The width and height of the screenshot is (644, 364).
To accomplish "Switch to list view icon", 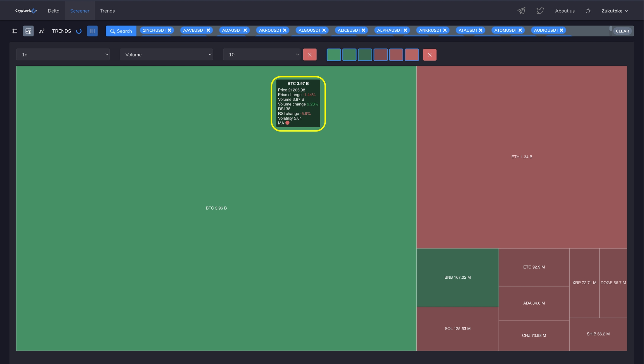I will click(x=15, y=31).
